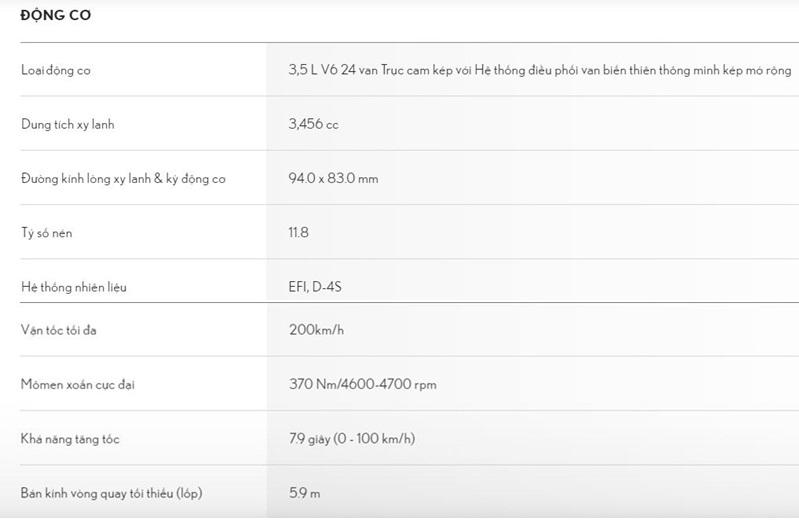Viewport: 799px width, 528px height.
Task: Click the 3,456 cc value
Action: [313, 124]
